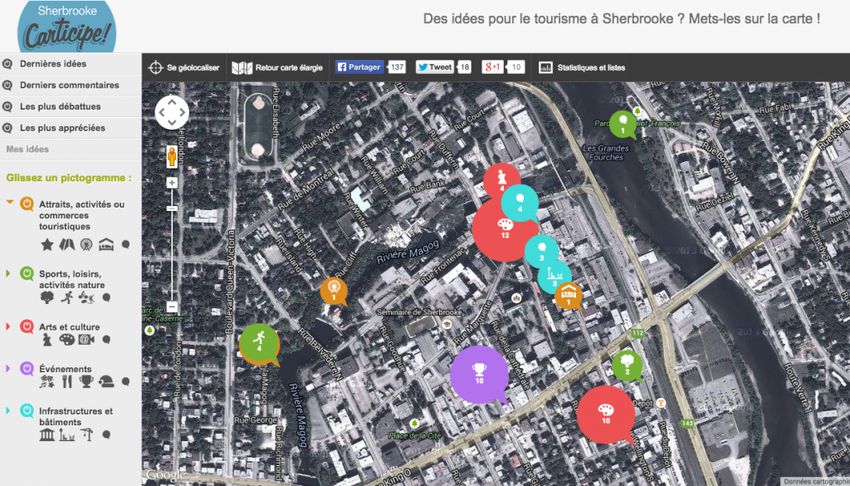Click the Se géolocaliser crosshair icon
850x486 pixels.
(155, 67)
